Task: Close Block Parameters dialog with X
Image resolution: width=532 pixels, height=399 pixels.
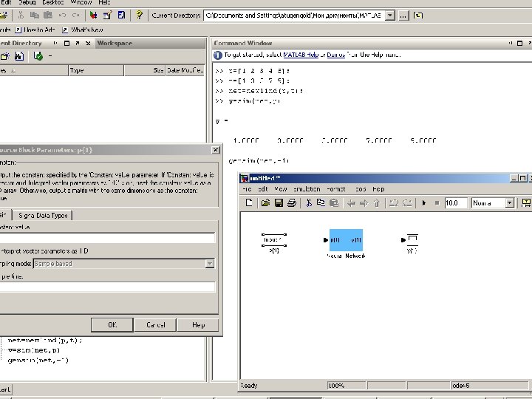Action: click(216, 149)
